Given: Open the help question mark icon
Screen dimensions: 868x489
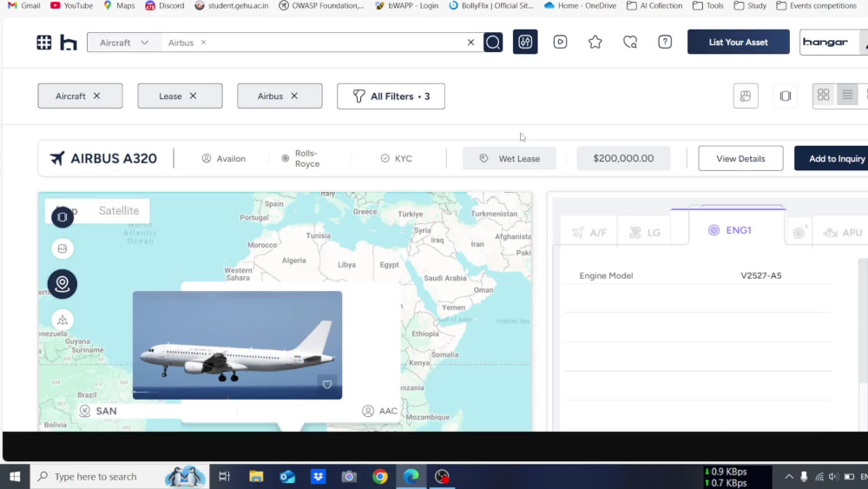Looking at the screenshot, I should coord(665,42).
